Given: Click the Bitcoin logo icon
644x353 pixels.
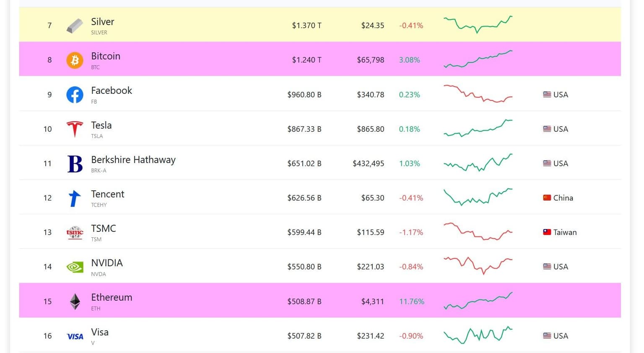Looking at the screenshot, I should click(75, 60).
